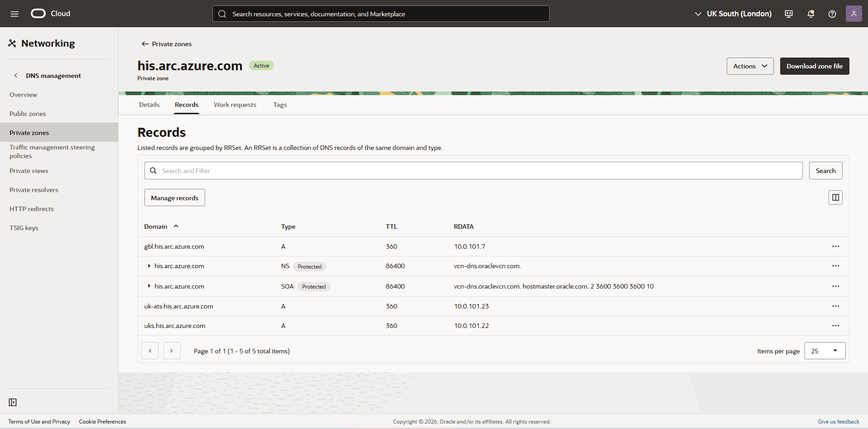
Task: Toggle the Domain column sort order
Action: (x=176, y=226)
